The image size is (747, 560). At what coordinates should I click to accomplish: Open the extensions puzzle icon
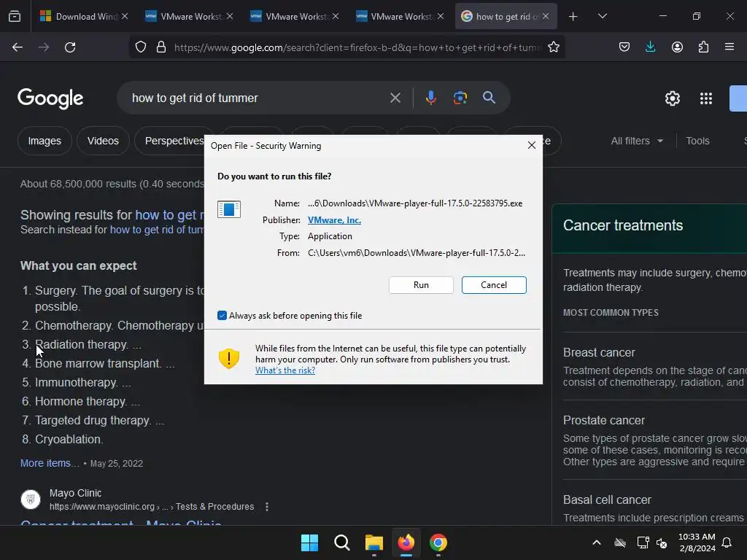[703, 47]
